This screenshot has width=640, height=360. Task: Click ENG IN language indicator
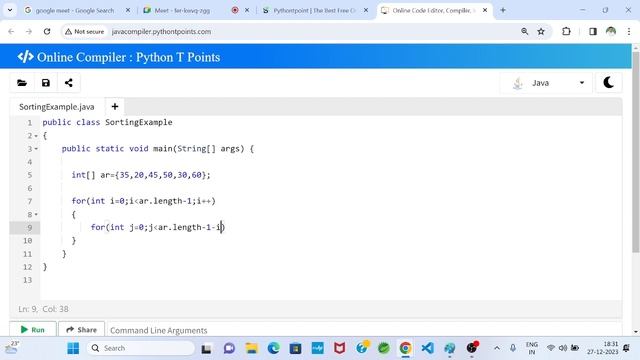coord(531,348)
